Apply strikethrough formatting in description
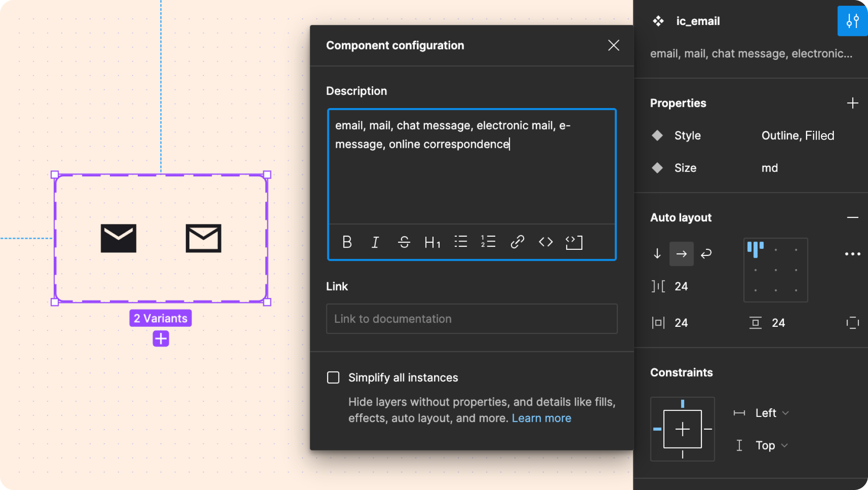This screenshot has height=490, width=868. click(x=404, y=242)
